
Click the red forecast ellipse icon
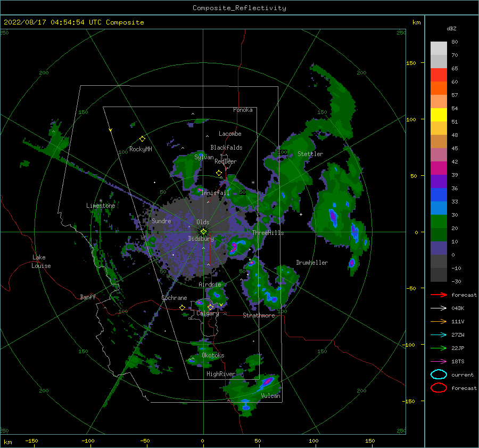point(439,388)
